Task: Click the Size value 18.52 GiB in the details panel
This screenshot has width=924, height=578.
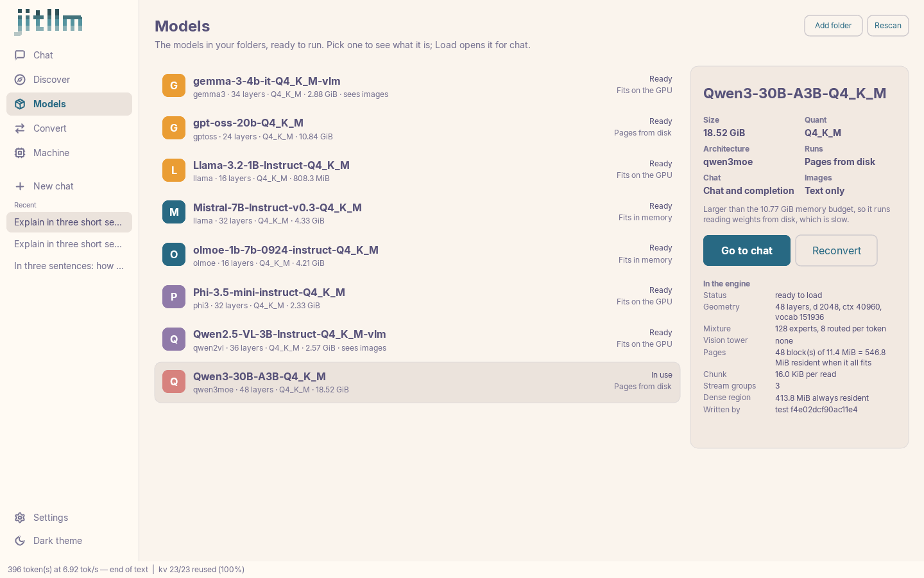Action: [724, 133]
